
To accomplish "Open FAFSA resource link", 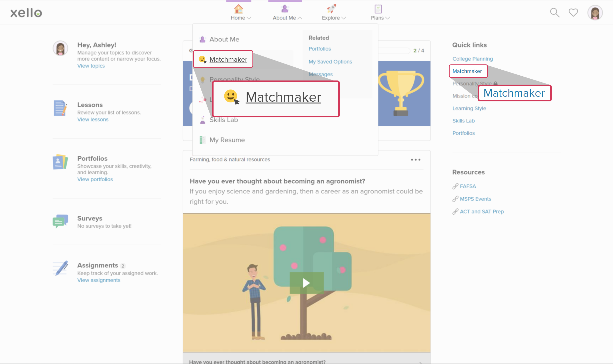I will point(468,186).
